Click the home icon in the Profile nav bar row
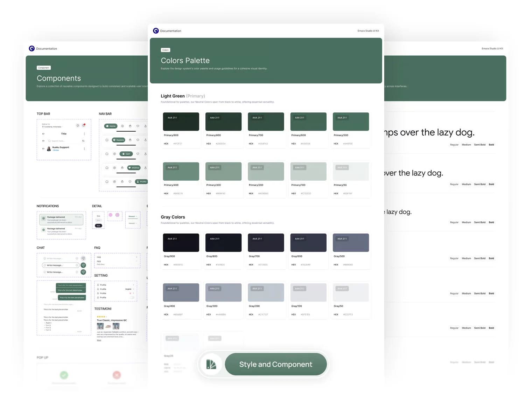Screen dimensions: 532x402 107,182
